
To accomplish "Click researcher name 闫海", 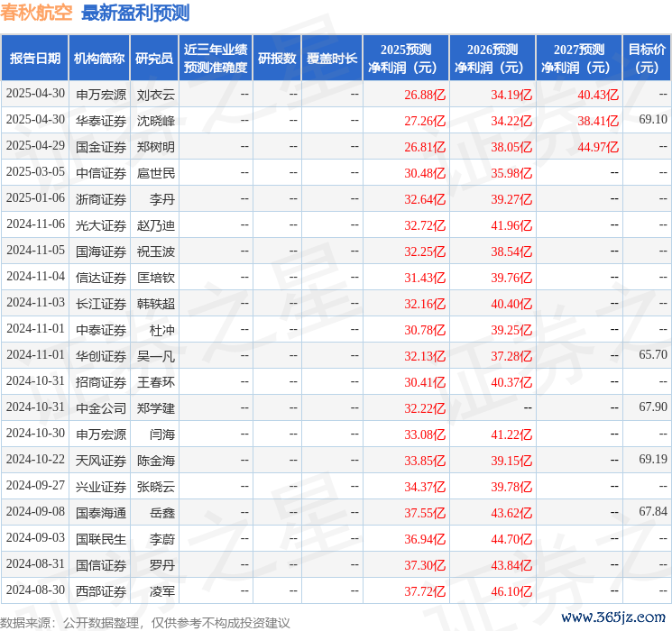I will (162, 434).
